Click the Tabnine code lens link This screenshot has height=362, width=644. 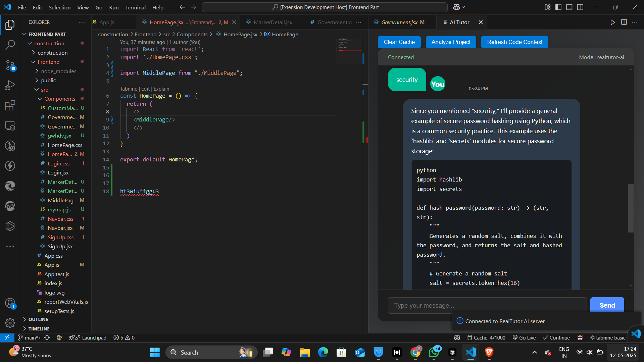[129, 89]
